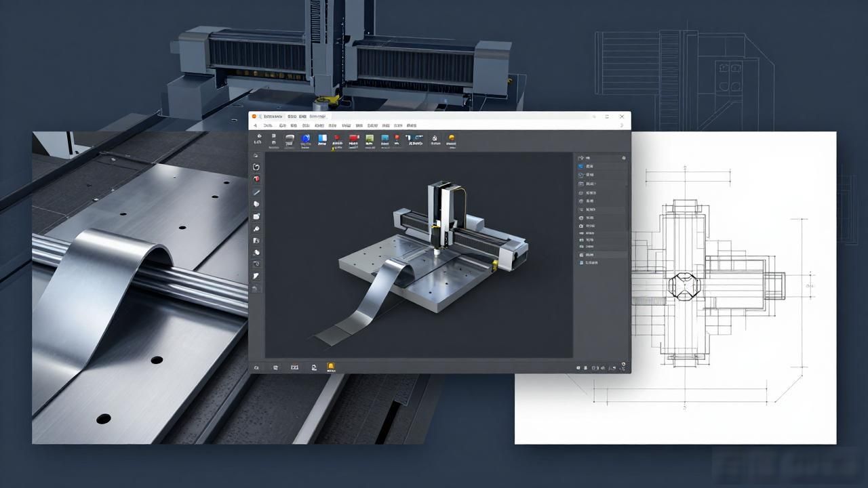Viewport: 868px width, 488px height.
Task: Click the white box tool in left sidebar
Action: point(256,216)
